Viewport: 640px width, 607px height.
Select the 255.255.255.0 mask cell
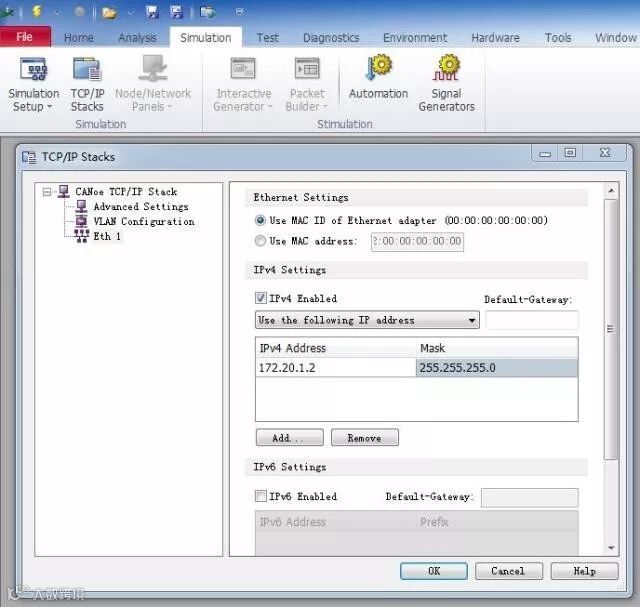tap(496, 368)
